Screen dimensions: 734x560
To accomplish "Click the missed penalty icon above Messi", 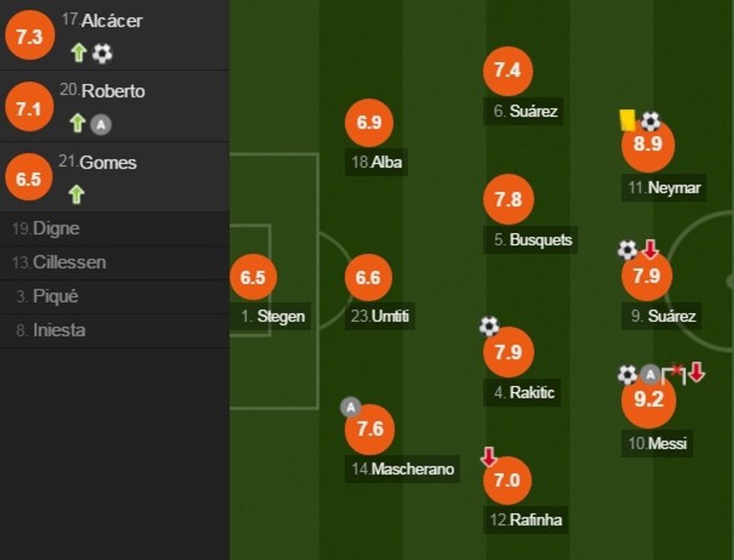I will point(674,374).
